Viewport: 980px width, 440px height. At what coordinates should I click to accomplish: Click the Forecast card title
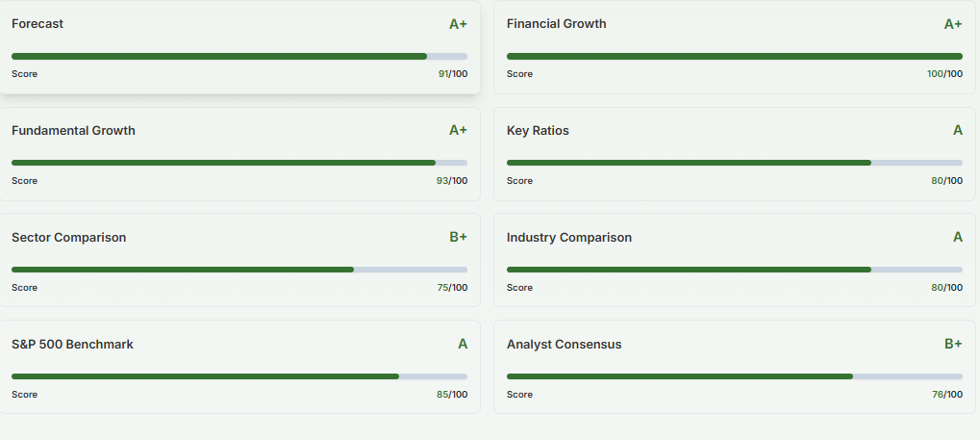click(38, 24)
